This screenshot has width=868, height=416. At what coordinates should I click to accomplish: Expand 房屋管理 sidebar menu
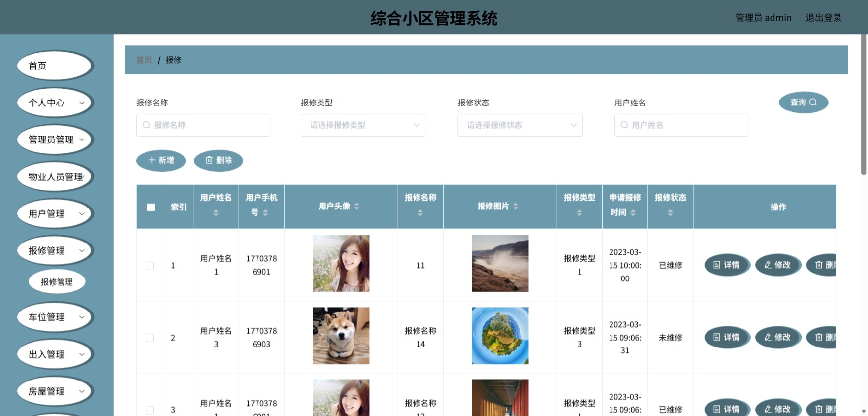(x=55, y=391)
